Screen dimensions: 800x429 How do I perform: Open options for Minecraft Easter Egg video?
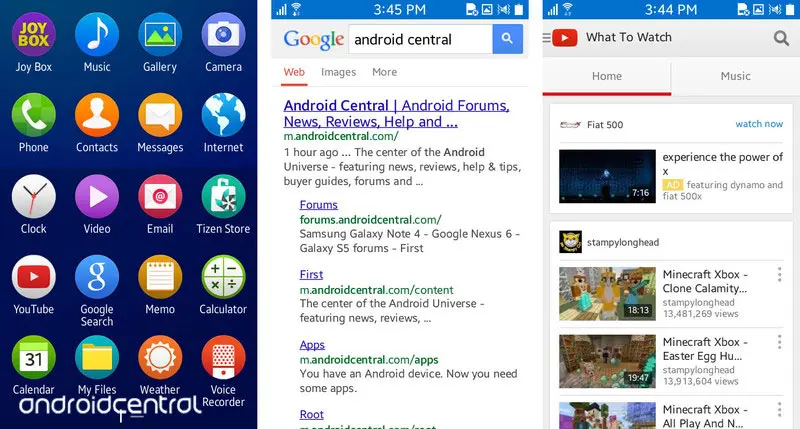(x=780, y=342)
